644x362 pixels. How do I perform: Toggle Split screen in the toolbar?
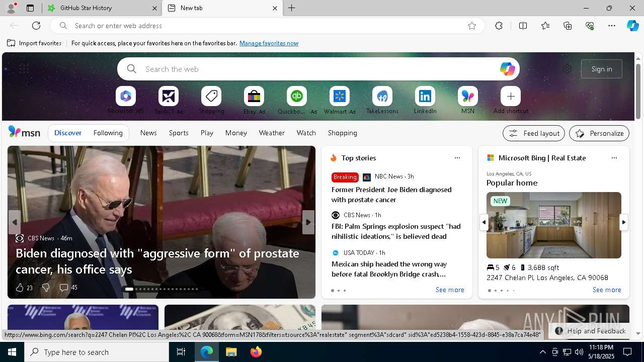click(x=523, y=26)
